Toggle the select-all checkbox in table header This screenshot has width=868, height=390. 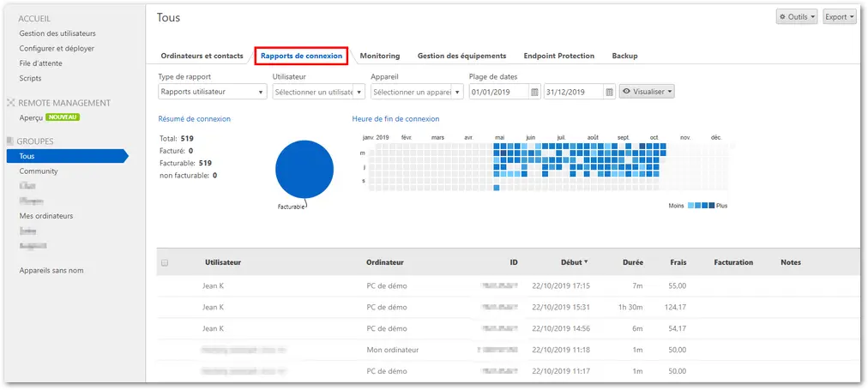[165, 263]
